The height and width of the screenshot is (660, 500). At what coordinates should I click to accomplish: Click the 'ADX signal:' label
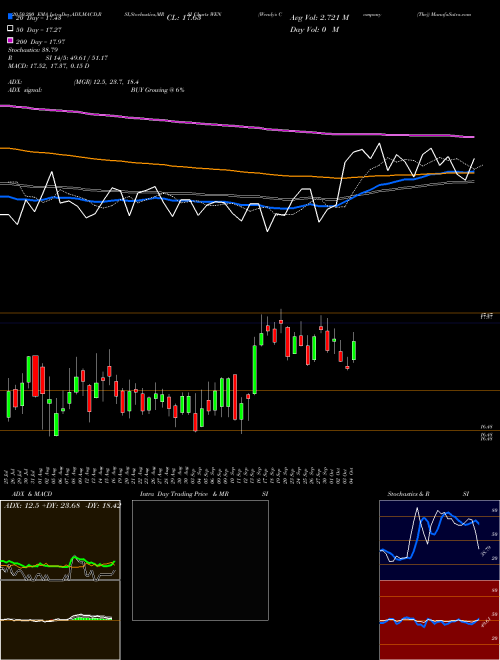click(x=25, y=90)
